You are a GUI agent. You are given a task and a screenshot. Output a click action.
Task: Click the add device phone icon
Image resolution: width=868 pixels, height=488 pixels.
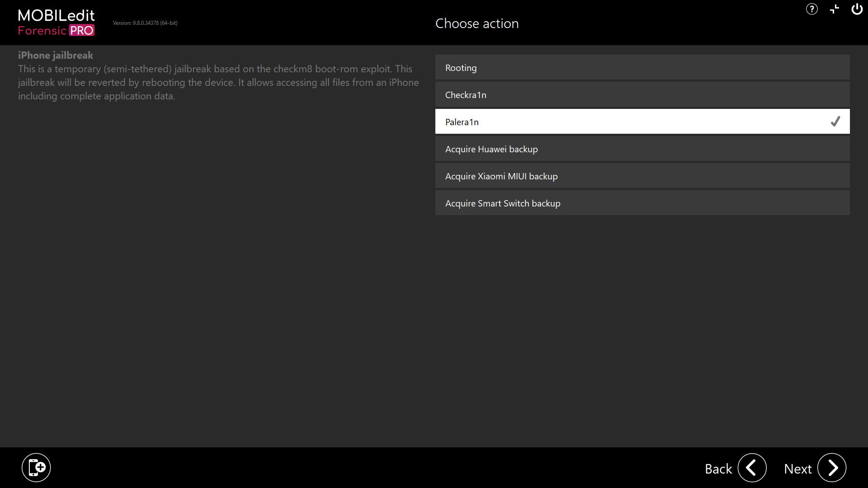36,468
